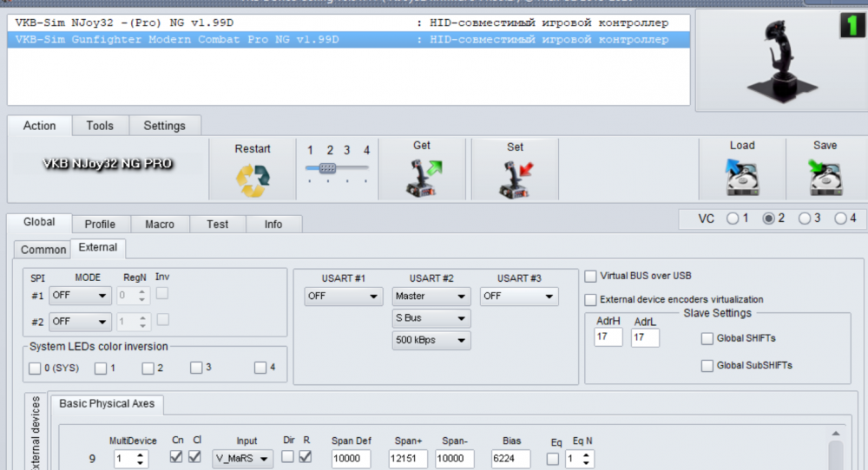Select VC radio option 4
The image size is (868, 470).
(x=840, y=219)
